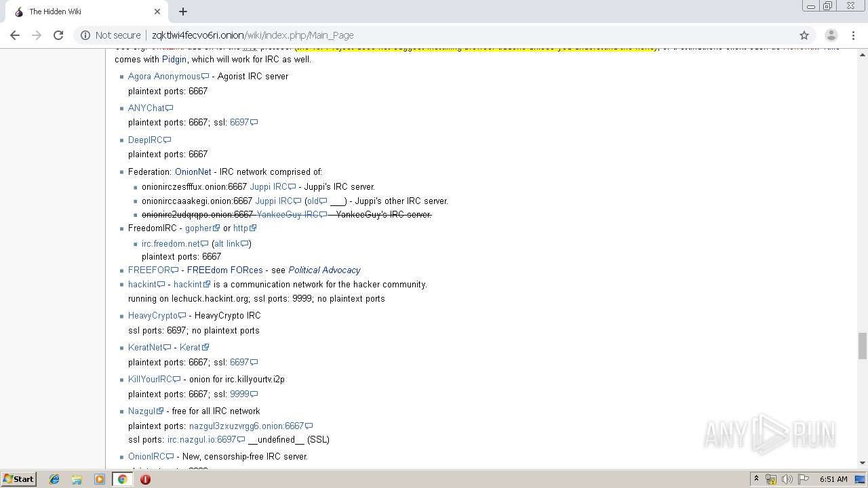The height and width of the screenshot is (488, 868).
Task: Open the second hackint external link
Action: 192,285
